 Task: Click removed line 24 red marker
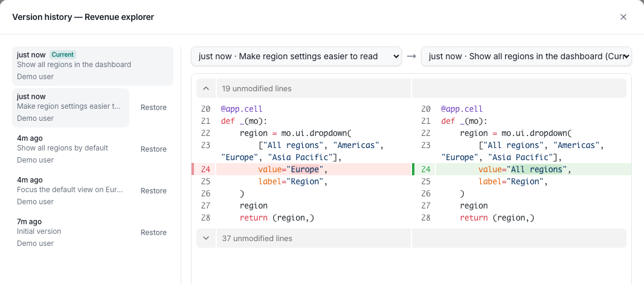click(193, 169)
